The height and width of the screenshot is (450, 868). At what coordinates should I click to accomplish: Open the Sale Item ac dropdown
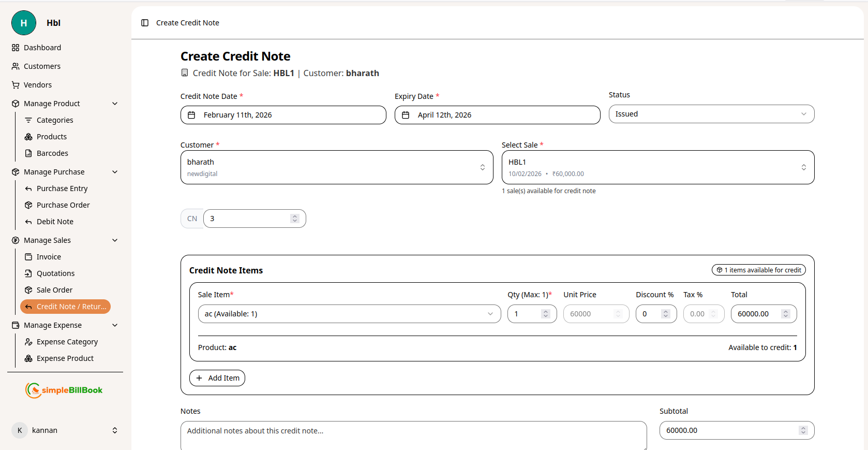point(349,314)
